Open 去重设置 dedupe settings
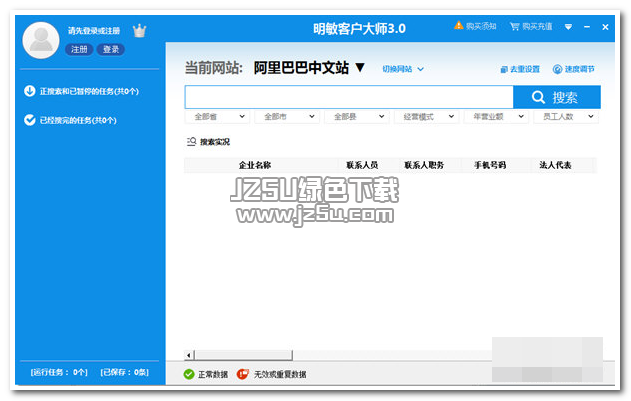 [525, 69]
